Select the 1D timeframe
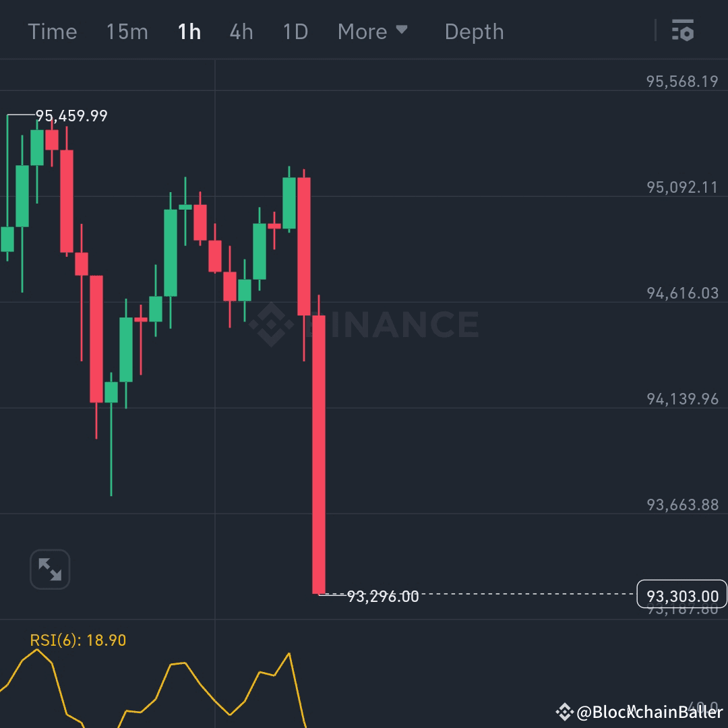 click(x=295, y=31)
